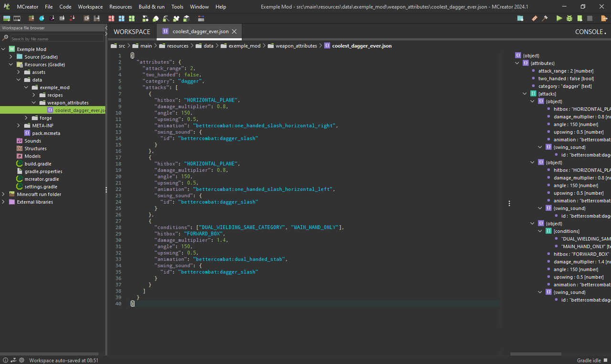The image size is (611, 364).
Task: Open the Help menu
Action: click(x=221, y=7)
